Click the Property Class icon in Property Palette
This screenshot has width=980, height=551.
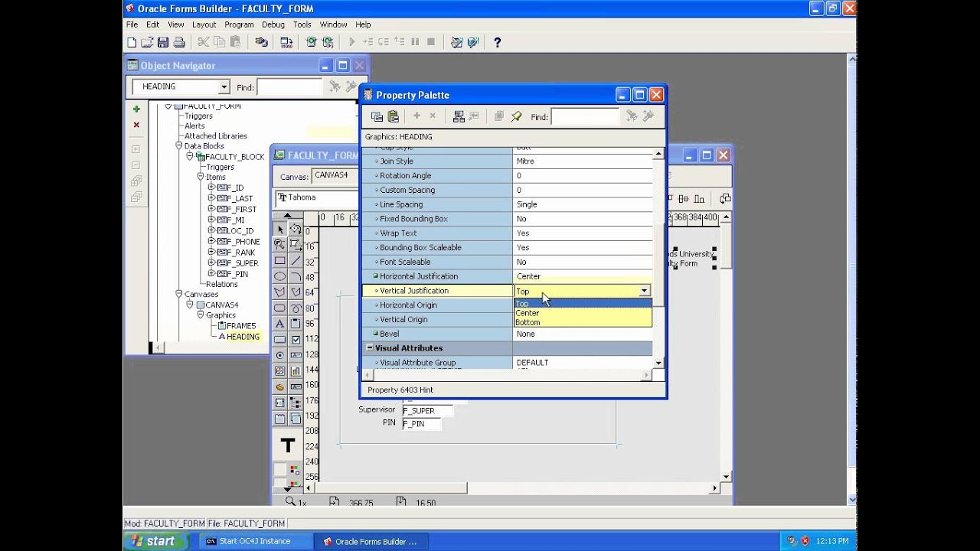click(x=459, y=116)
